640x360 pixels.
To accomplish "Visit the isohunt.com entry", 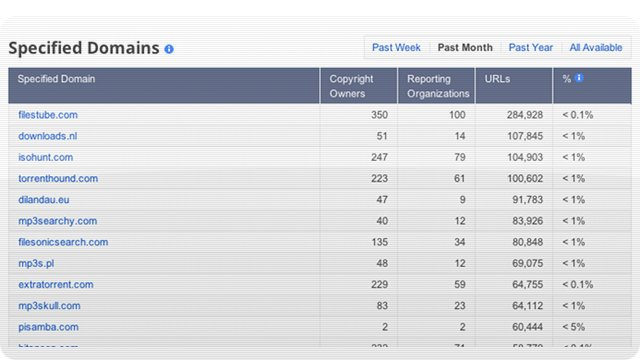I will (x=45, y=157).
